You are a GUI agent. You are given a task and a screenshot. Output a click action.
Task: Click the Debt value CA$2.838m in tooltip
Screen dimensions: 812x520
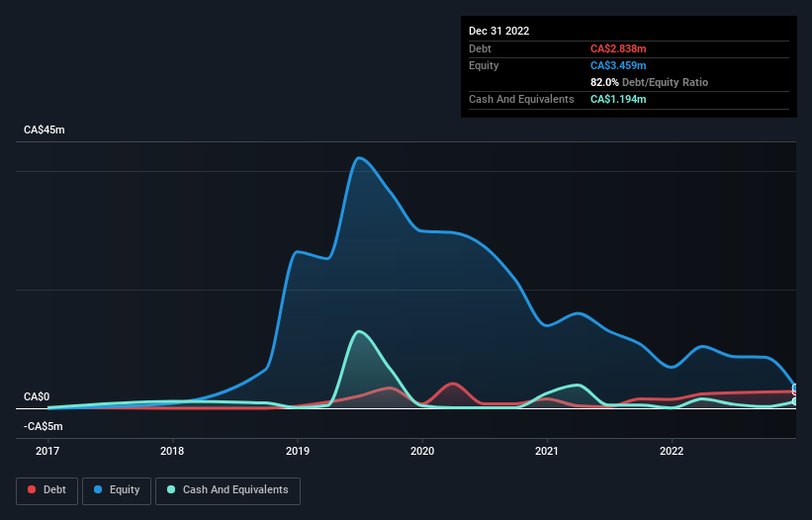618,48
